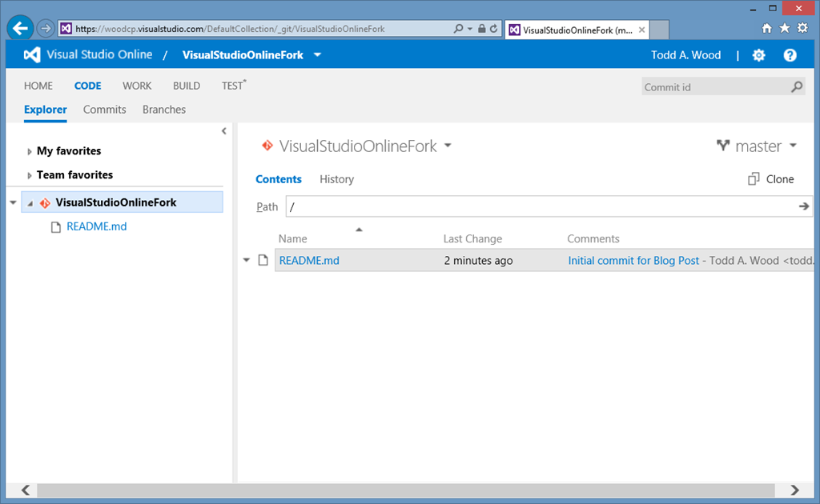
Task: Select the CODE hub
Action: (88, 86)
